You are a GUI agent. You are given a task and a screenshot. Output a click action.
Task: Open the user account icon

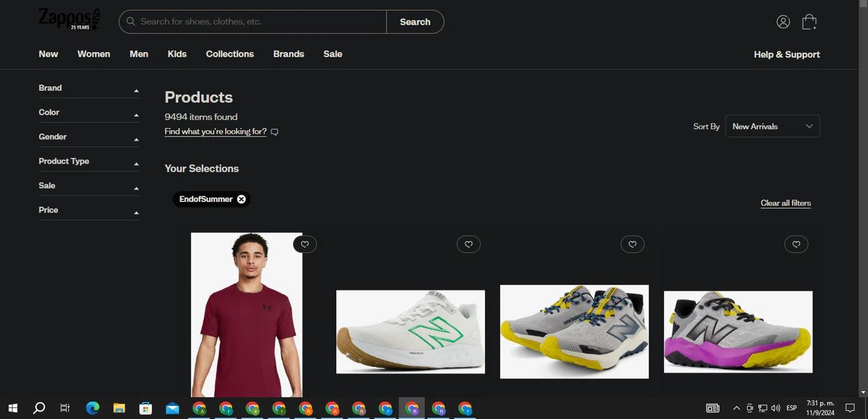point(783,22)
